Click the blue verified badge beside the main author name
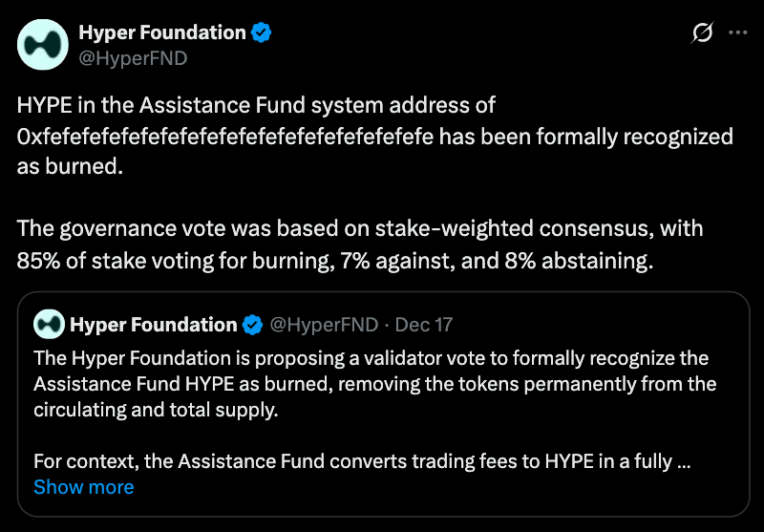 click(262, 33)
